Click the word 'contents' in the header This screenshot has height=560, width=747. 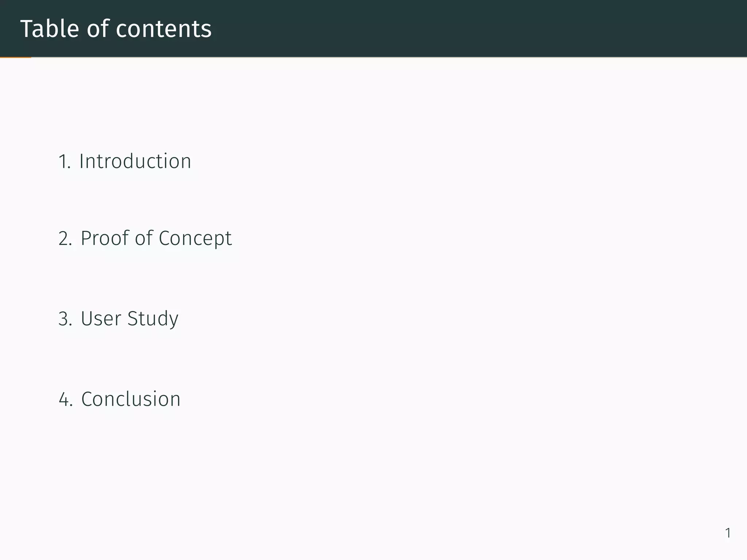pos(164,28)
